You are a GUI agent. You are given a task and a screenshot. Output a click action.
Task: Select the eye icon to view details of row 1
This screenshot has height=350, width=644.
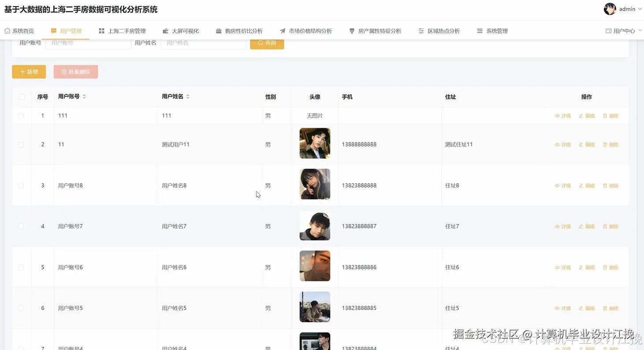click(556, 115)
